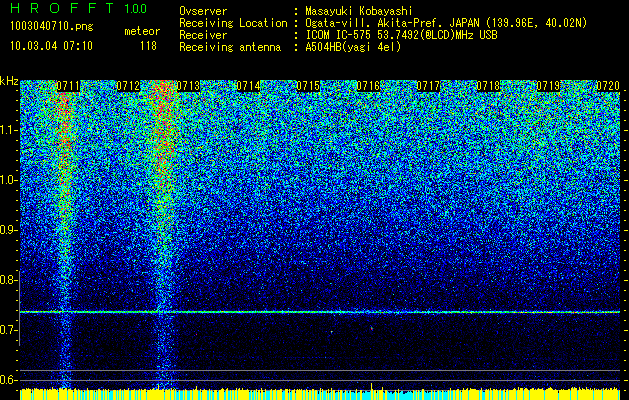Click the 0711 time marker
The image size is (629, 400).
[x=68, y=86]
